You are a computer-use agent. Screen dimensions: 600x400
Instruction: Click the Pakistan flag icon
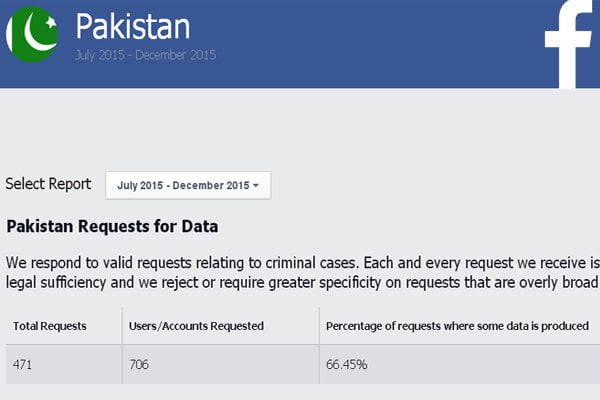[x=32, y=34]
